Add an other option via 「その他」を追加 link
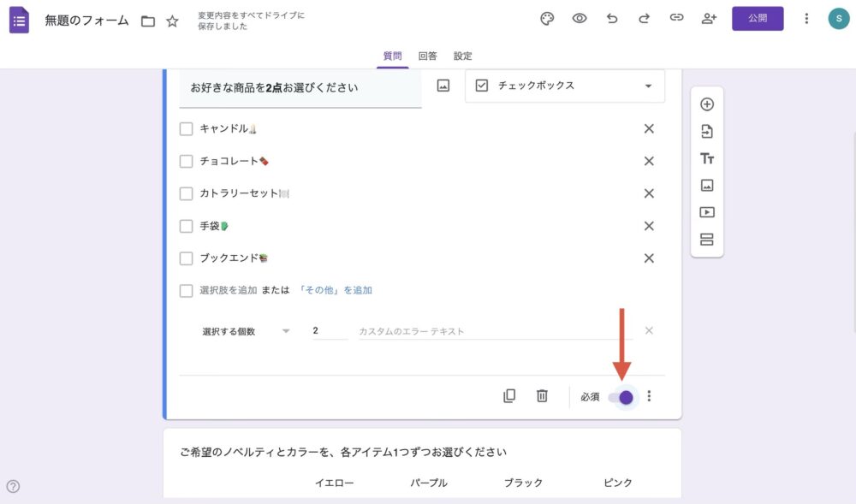Screen dimensions: 856x504 pos(336,290)
